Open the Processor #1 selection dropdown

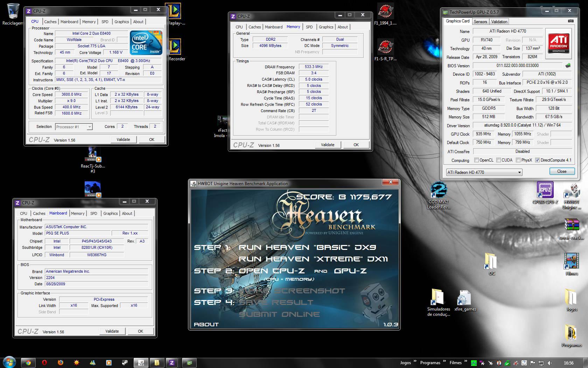74,127
